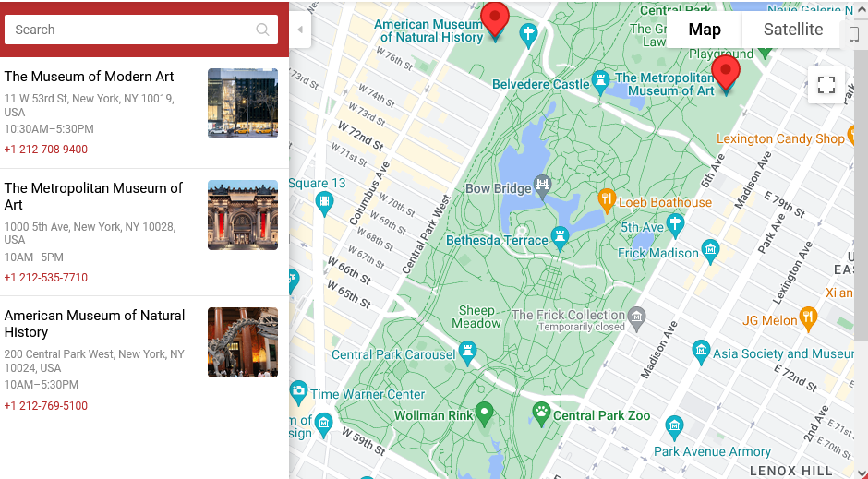Click the Wollman Rink green pin
The image size is (868, 479).
484,413
